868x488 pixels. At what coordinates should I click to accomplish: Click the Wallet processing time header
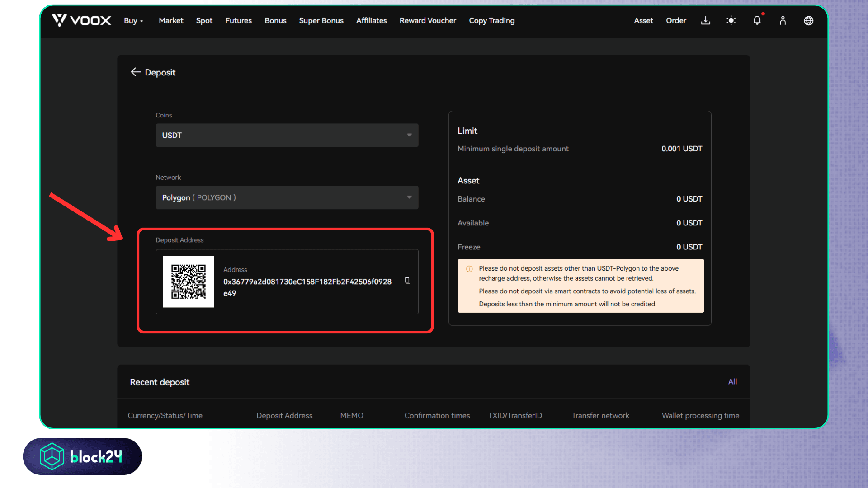(700, 415)
